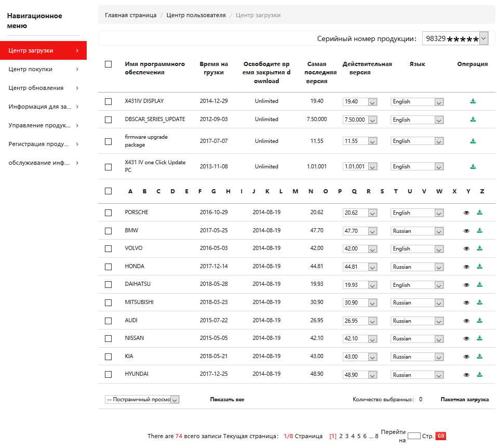Open VOLVO version 42.00 dropdown
The height and width of the screenshot is (448, 497).
tap(360, 249)
